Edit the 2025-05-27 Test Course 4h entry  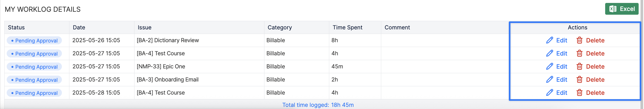tap(557, 53)
